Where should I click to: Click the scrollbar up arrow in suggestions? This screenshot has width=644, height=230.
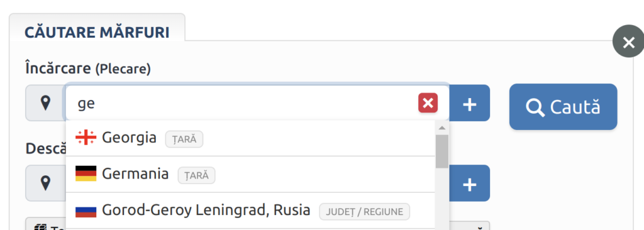click(x=442, y=128)
